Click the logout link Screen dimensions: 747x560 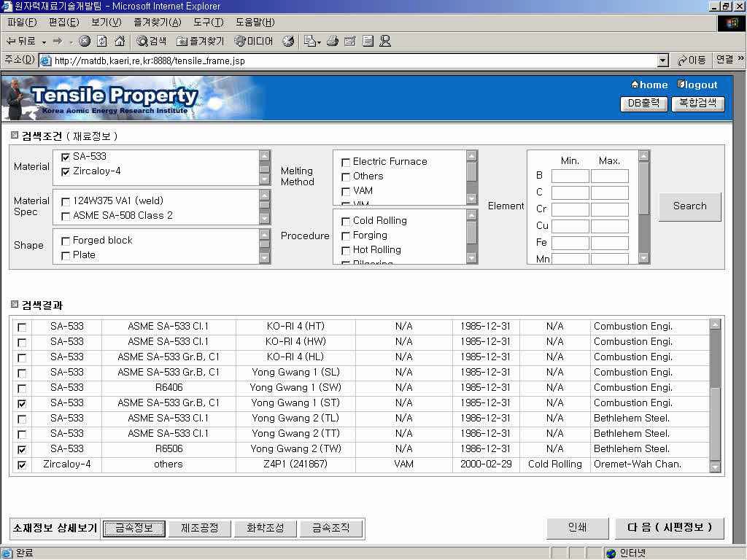[697, 85]
